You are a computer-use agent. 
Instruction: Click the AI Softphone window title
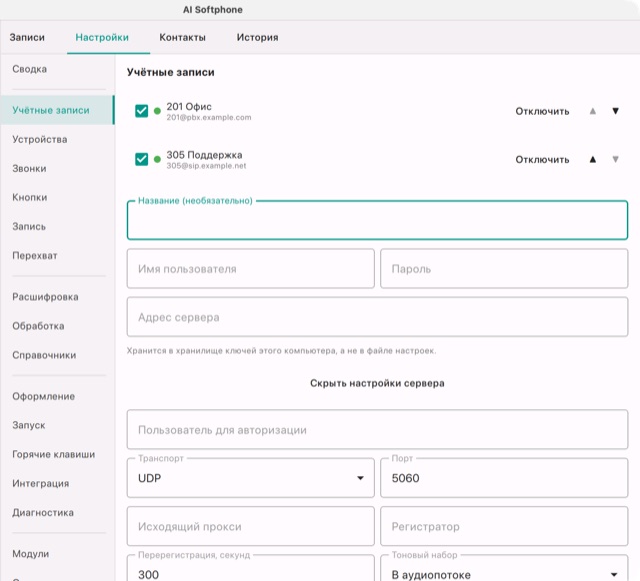point(213,10)
